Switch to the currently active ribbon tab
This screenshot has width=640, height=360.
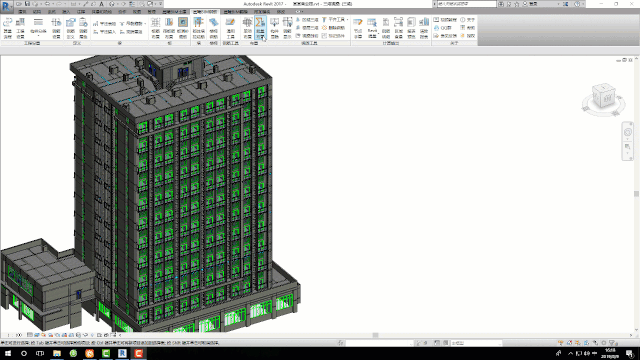point(205,12)
